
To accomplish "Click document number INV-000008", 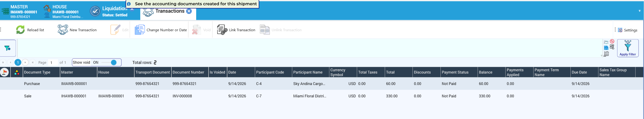I will tap(182, 96).
